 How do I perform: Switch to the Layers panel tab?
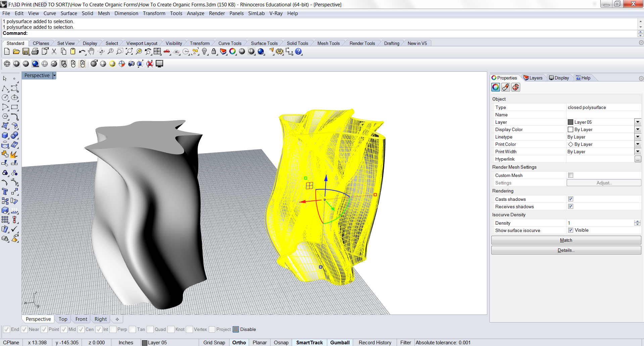[533, 78]
